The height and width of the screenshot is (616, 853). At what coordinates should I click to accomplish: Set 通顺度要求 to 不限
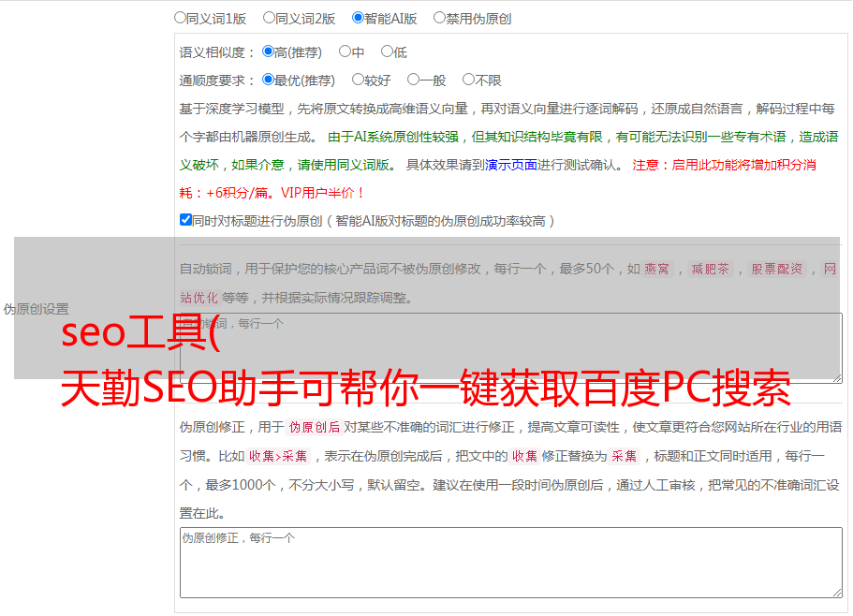point(468,80)
